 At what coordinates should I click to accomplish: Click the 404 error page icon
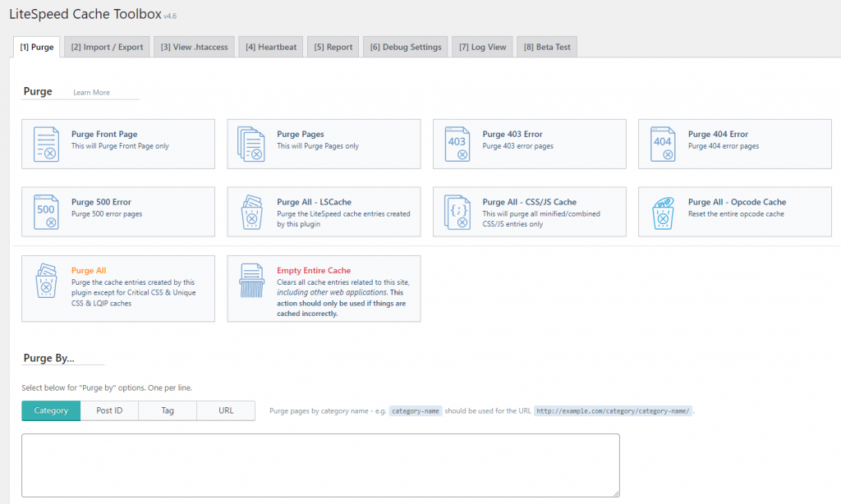pyautogui.click(x=663, y=144)
